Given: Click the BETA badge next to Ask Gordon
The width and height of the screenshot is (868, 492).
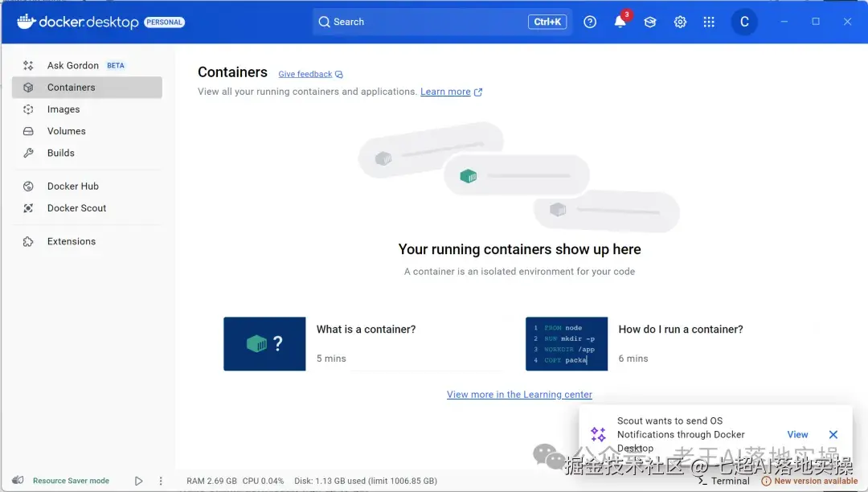Looking at the screenshot, I should pyautogui.click(x=115, y=65).
